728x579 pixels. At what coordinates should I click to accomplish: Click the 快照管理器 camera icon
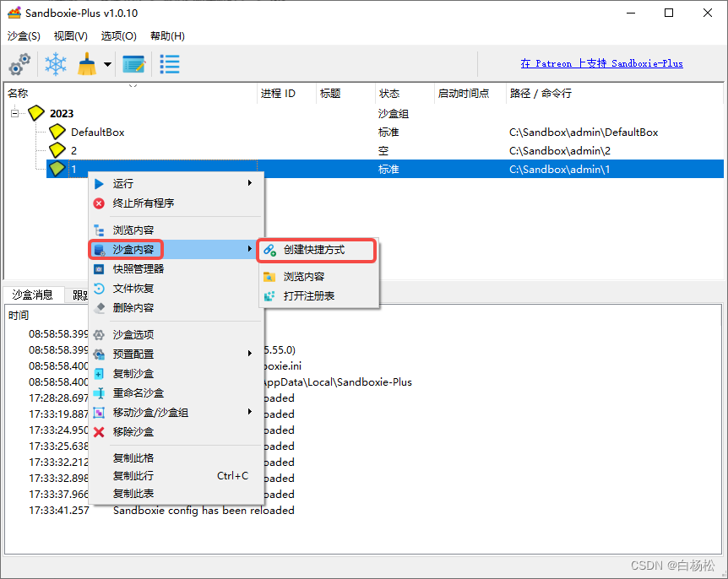pos(99,269)
